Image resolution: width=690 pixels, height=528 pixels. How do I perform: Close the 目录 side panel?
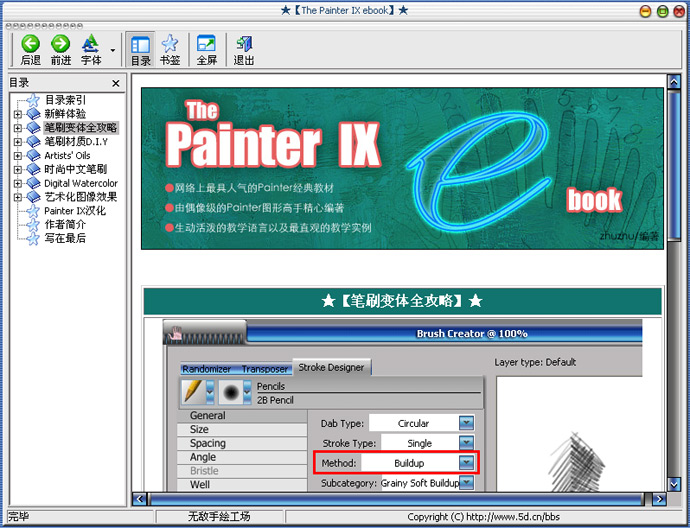point(115,83)
